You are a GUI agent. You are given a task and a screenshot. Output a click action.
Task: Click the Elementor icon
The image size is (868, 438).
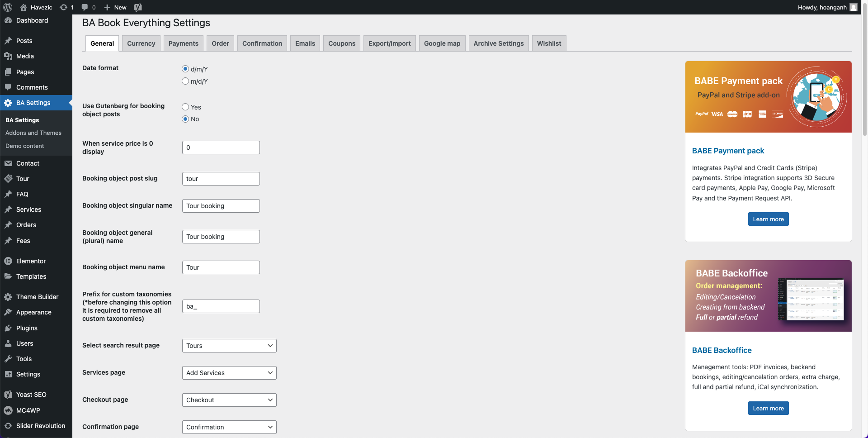8,261
